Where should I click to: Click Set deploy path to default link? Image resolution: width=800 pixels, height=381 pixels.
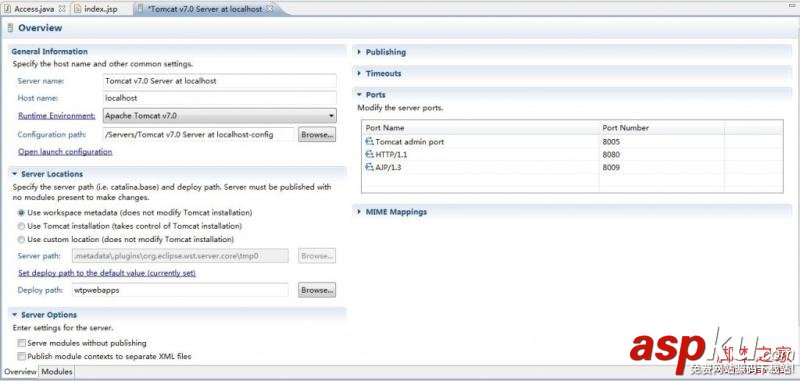(x=107, y=273)
